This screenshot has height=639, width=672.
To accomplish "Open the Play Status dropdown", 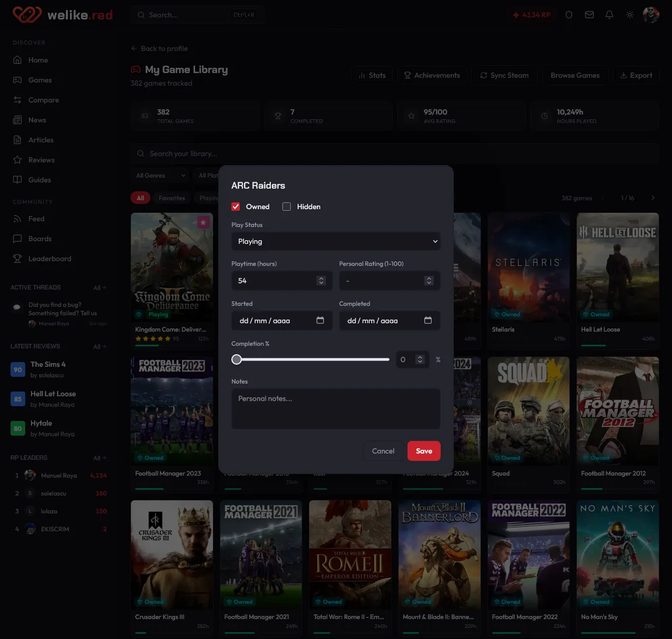I will (x=335, y=241).
